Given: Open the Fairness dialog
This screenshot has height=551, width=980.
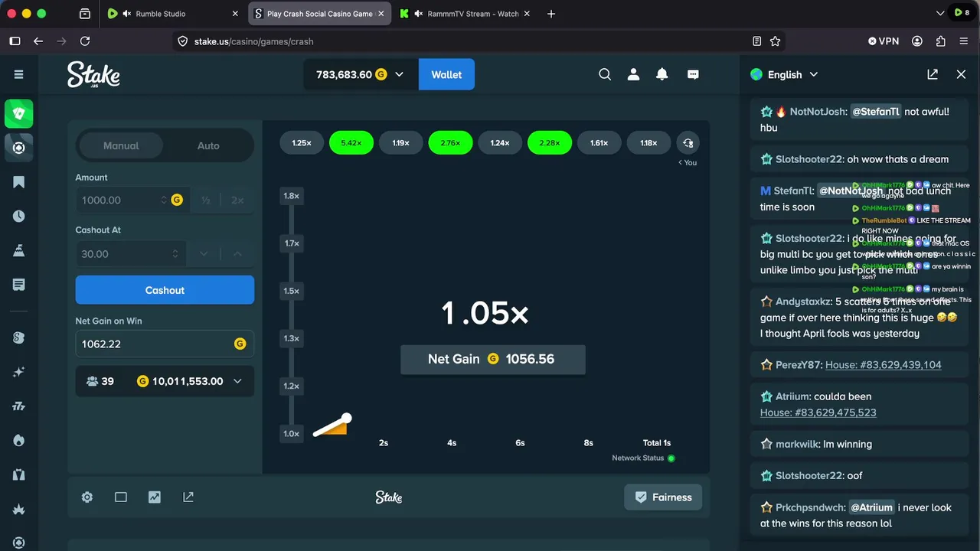Looking at the screenshot, I should tap(663, 497).
